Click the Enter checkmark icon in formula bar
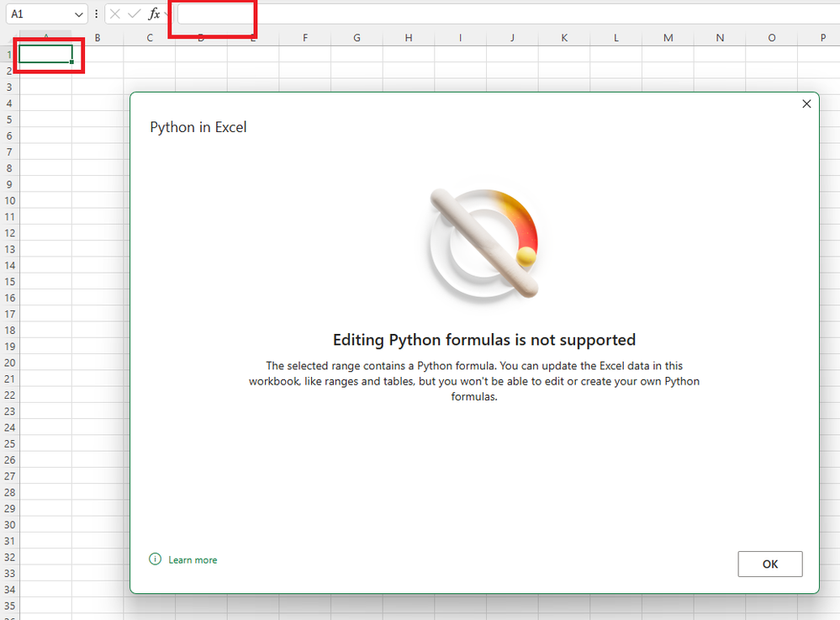The height and width of the screenshot is (620, 840). pos(134,14)
